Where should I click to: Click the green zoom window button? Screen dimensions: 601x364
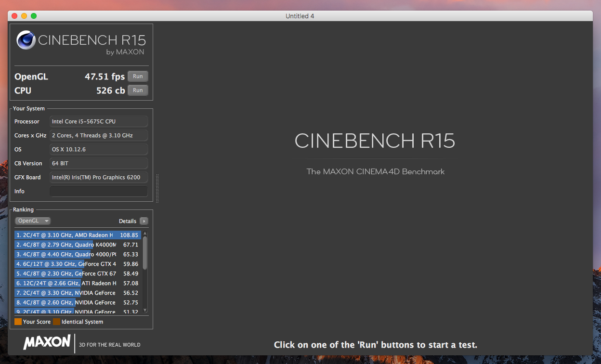click(34, 16)
